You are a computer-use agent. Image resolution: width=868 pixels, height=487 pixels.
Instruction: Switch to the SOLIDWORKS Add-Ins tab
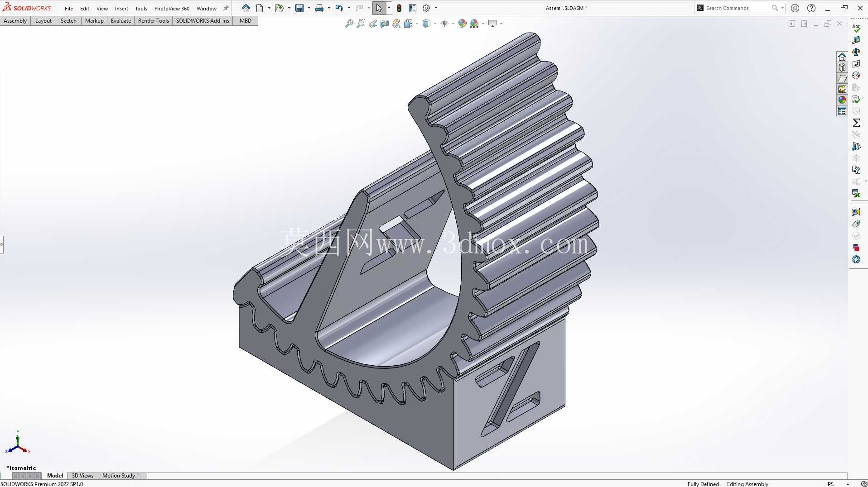pyautogui.click(x=203, y=21)
